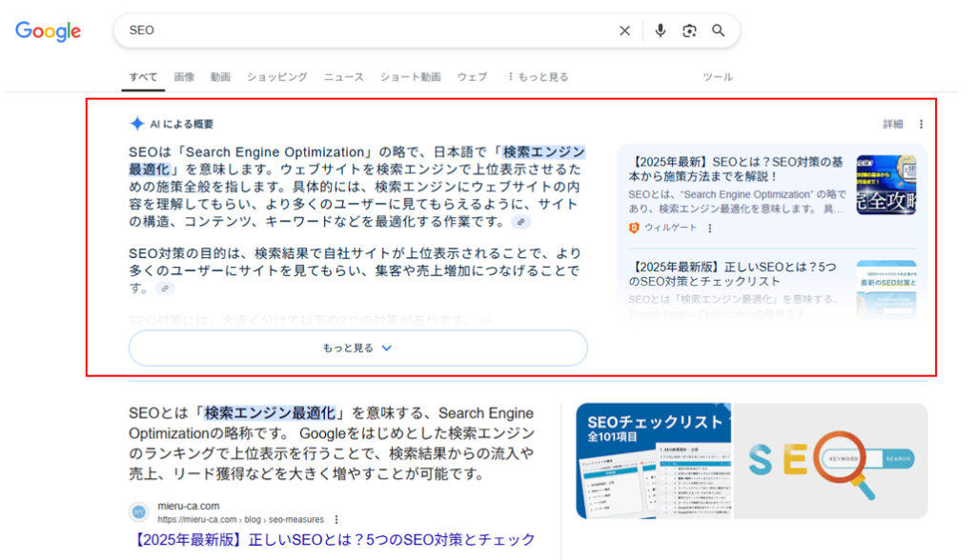Screen dimensions: 976x560
Task: Click the AI による概要 sparkle icon
Action: [x=137, y=124]
